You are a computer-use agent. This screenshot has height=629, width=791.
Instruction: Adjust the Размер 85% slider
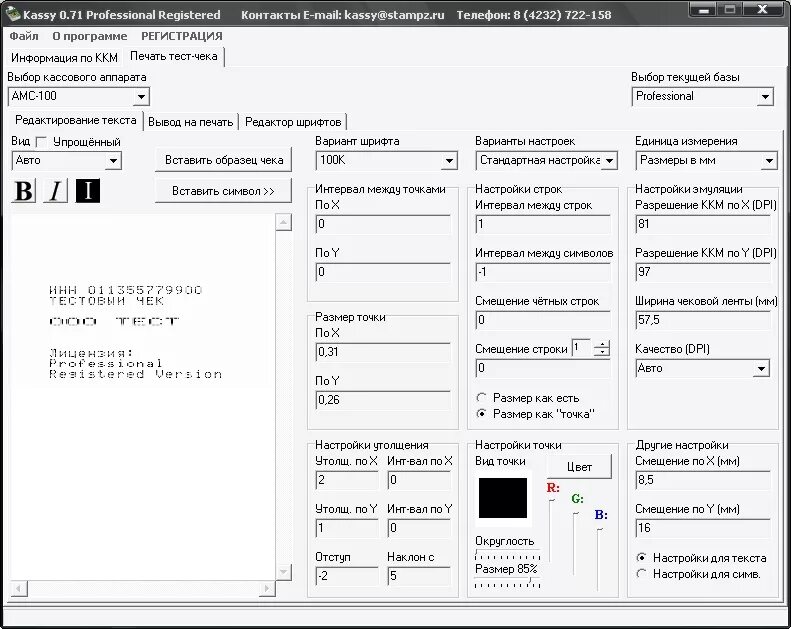507,583
